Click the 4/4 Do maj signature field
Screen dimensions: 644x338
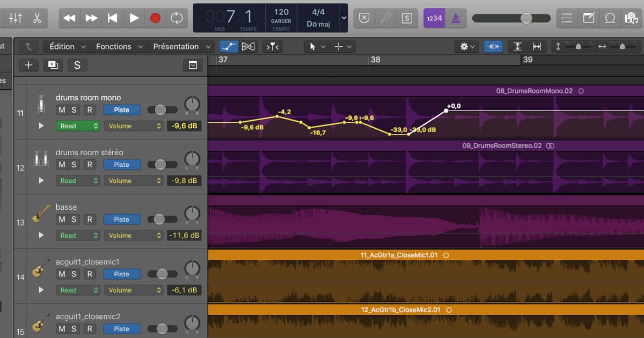click(x=319, y=18)
